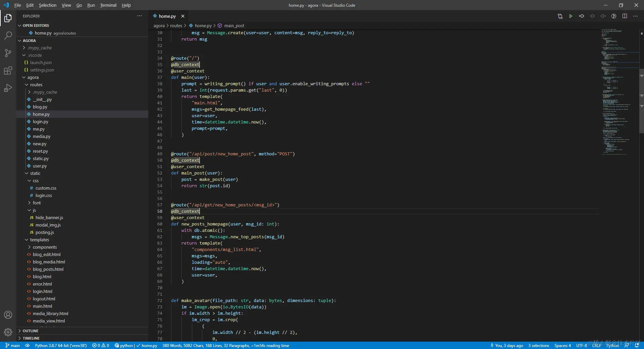The width and height of the screenshot is (644, 349).
Task: Open editor More Actions ellipsis
Action: (635, 16)
